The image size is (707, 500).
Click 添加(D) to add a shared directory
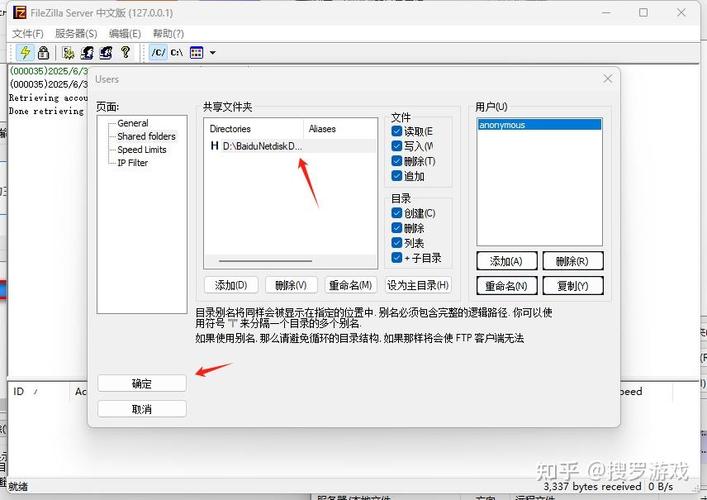pyautogui.click(x=231, y=285)
